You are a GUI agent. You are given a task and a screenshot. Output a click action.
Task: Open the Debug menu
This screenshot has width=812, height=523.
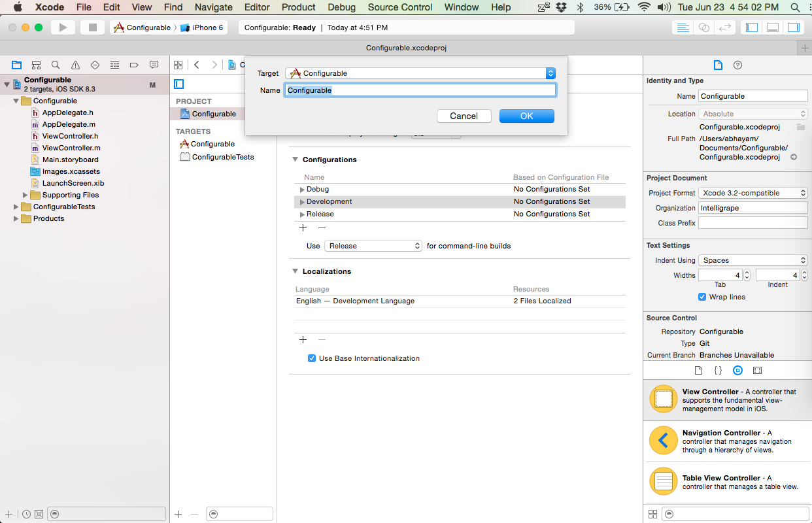[341, 7]
